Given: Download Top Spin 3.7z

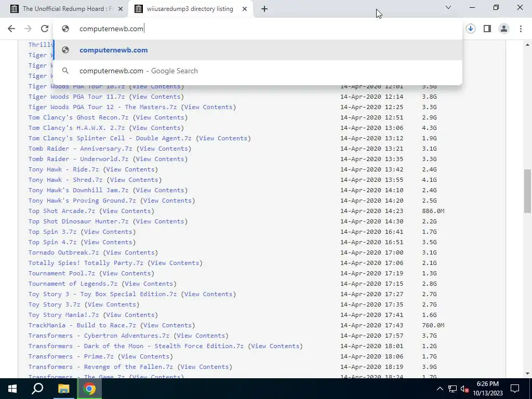Looking at the screenshot, I should pyautogui.click(x=52, y=232).
